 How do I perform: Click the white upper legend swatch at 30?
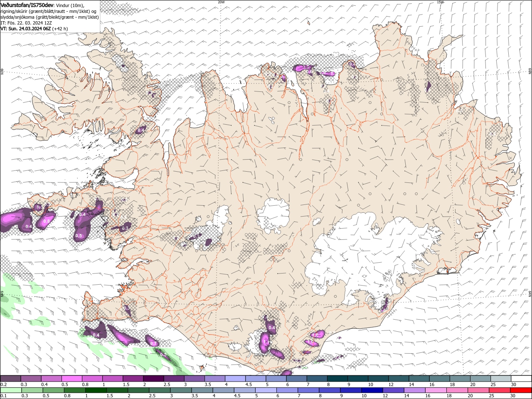click(x=522, y=379)
